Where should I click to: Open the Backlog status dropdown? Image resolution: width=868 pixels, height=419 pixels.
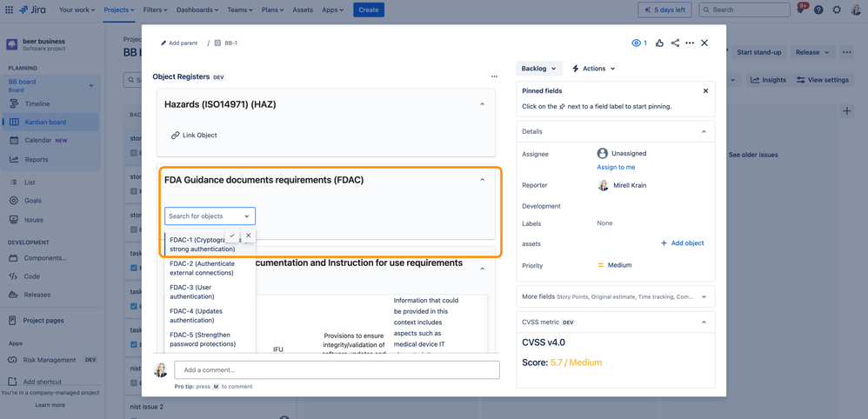pos(539,69)
